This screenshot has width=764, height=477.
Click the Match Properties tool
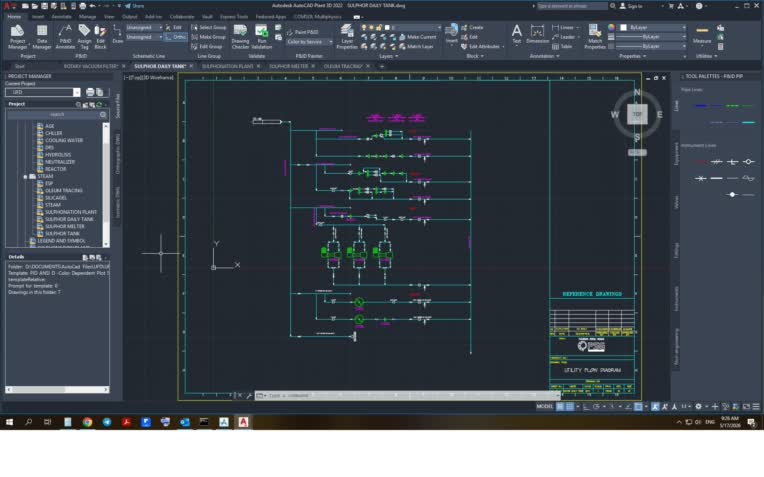click(x=594, y=37)
